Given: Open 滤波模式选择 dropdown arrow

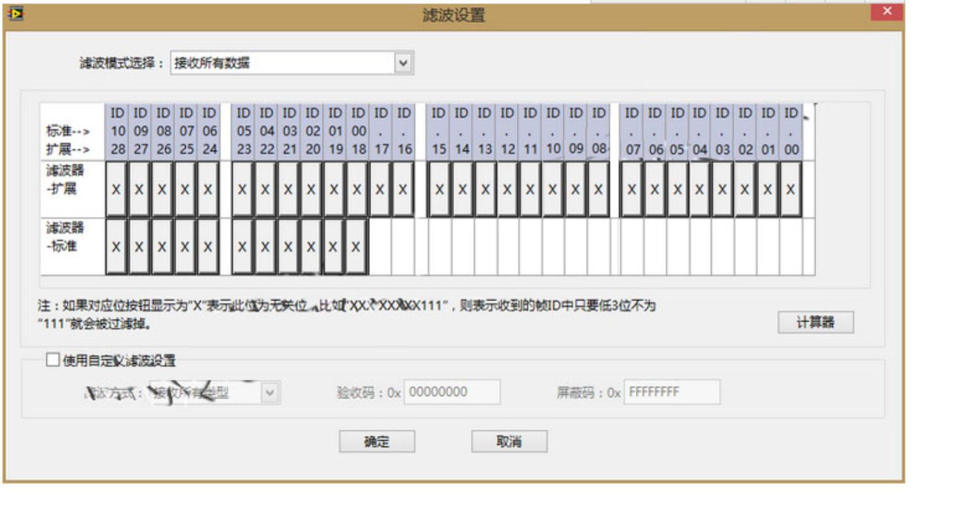Looking at the screenshot, I should 404,63.
